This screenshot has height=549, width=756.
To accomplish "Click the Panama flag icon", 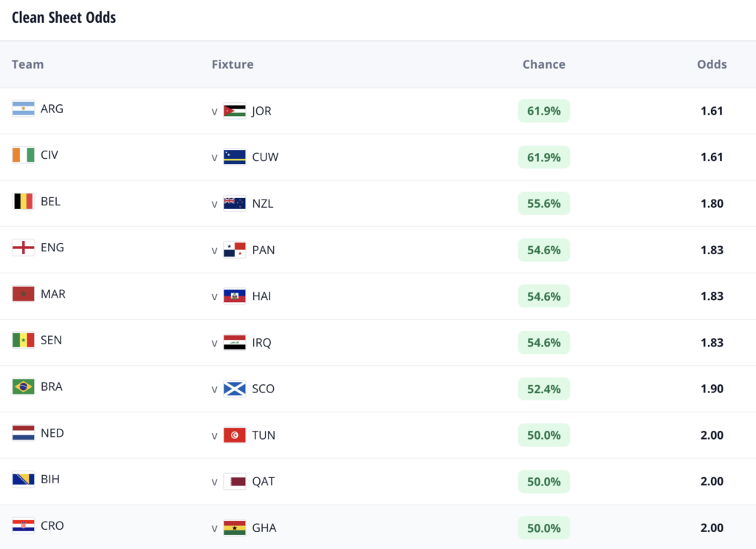I will (x=234, y=250).
